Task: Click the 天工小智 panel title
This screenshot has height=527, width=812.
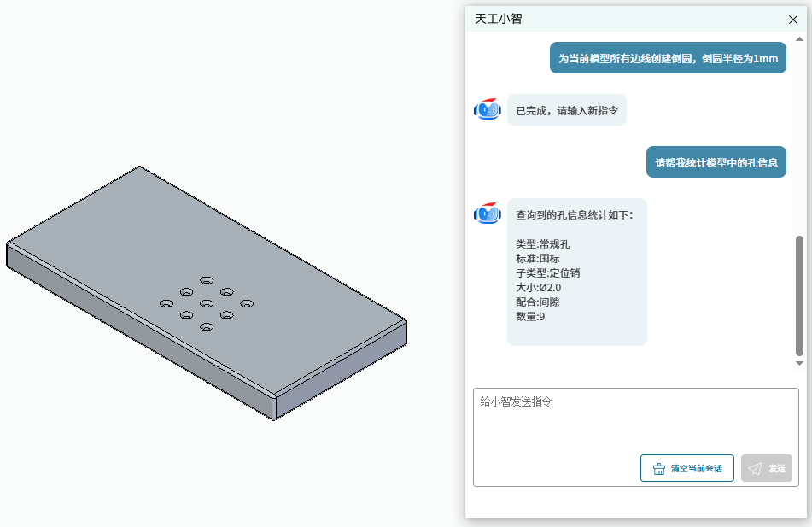Action: pyautogui.click(x=498, y=19)
